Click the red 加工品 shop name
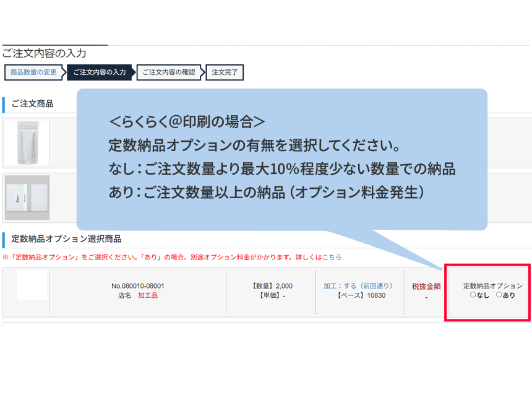This screenshot has width=532, height=400. (147, 296)
